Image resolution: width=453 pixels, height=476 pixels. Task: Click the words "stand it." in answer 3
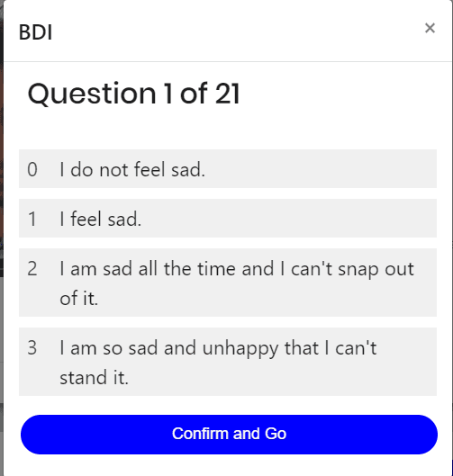pos(95,378)
